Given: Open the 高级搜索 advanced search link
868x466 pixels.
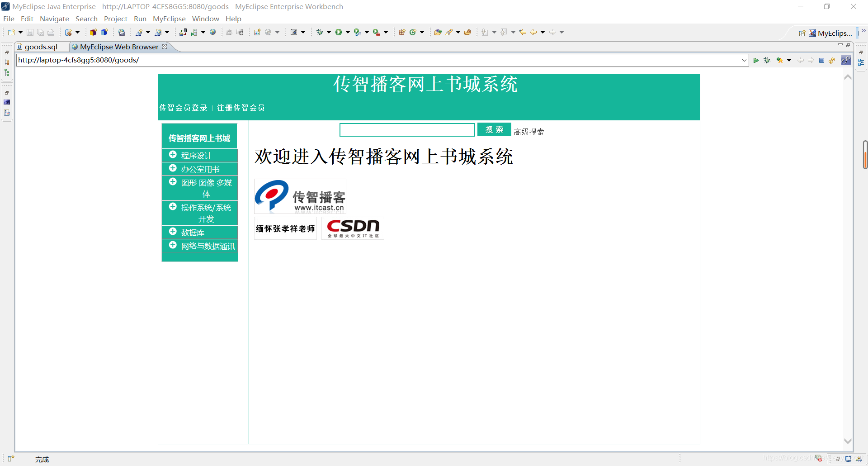Looking at the screenshot, I should click(528, 132).
